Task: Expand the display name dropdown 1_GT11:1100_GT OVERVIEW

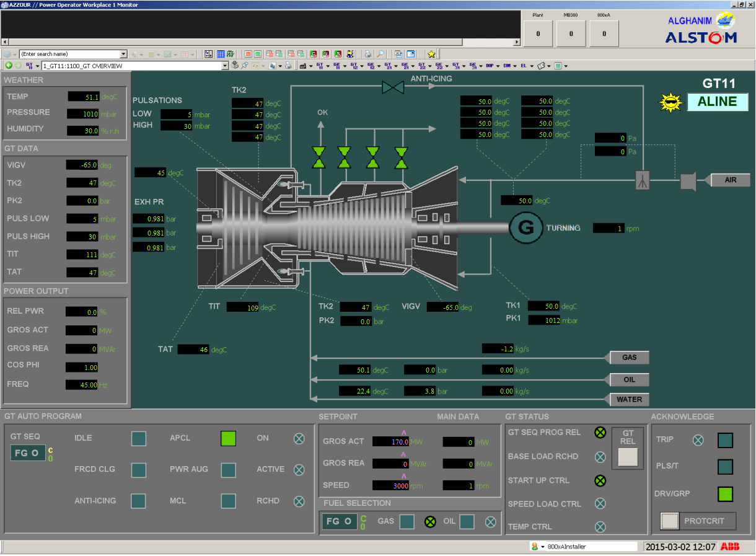Action: click(226, 66)
